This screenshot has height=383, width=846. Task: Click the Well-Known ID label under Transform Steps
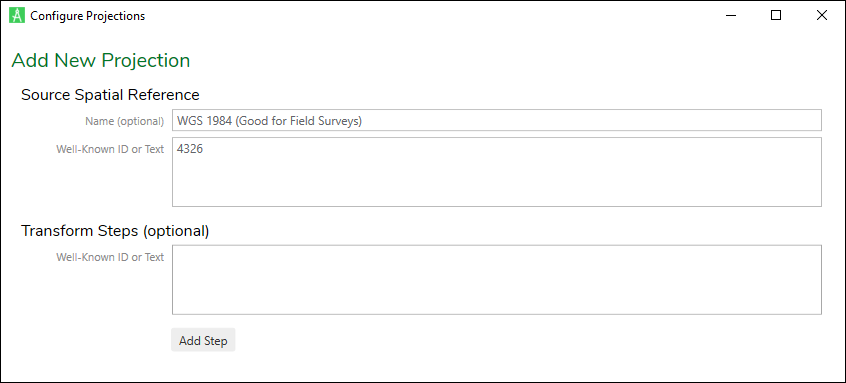[x=110, y=257]
